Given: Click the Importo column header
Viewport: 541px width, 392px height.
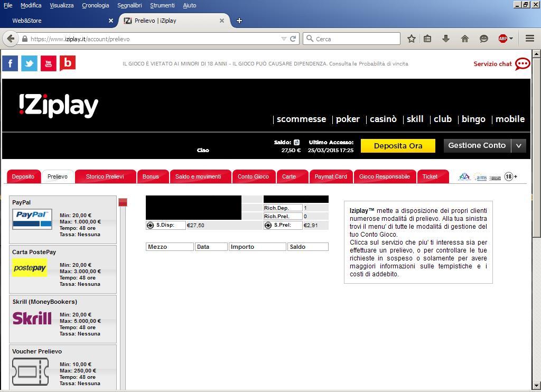Looking at the screenshot, I should pyautogui.click(x=257, y=247).
